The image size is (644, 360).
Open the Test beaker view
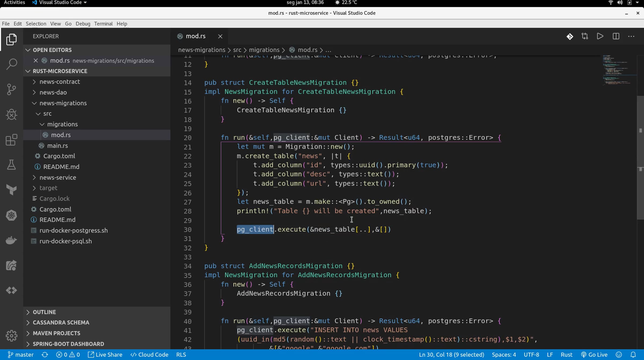(x=11, y=165)
